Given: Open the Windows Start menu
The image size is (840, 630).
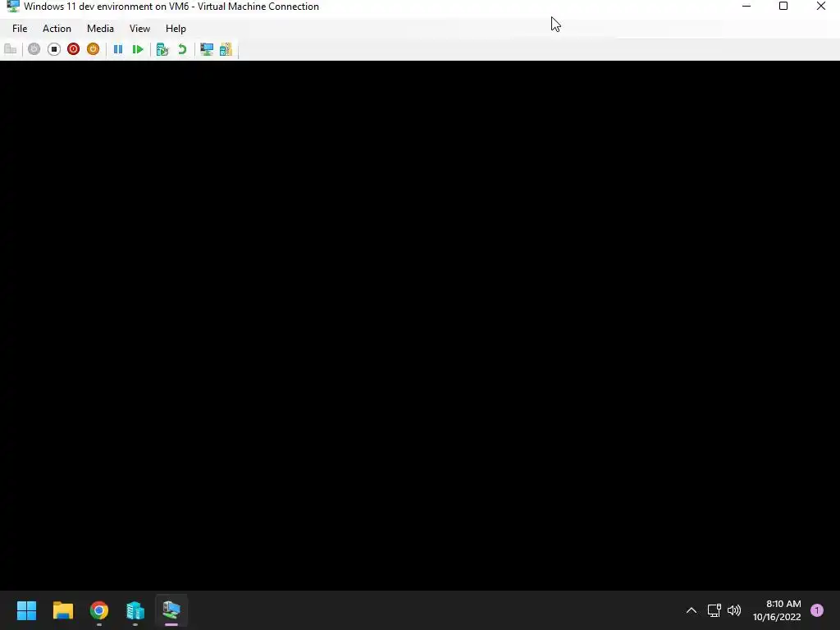Looking at the screenshot, I should coord(26,610).
